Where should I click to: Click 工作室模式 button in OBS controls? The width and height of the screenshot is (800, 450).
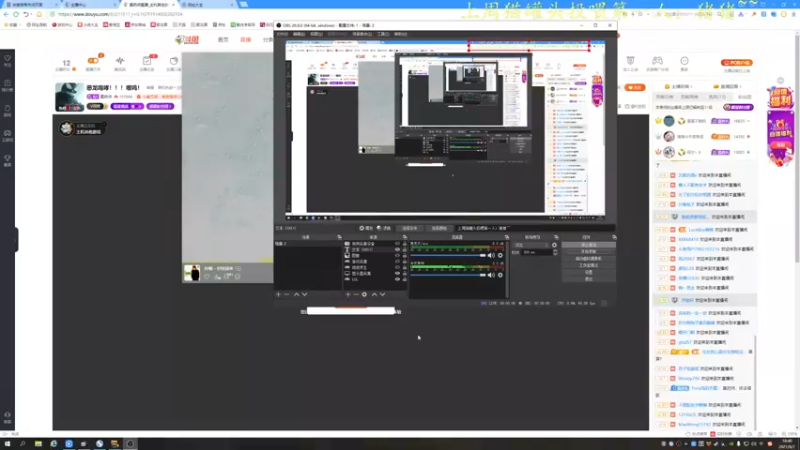pos(588,265)
